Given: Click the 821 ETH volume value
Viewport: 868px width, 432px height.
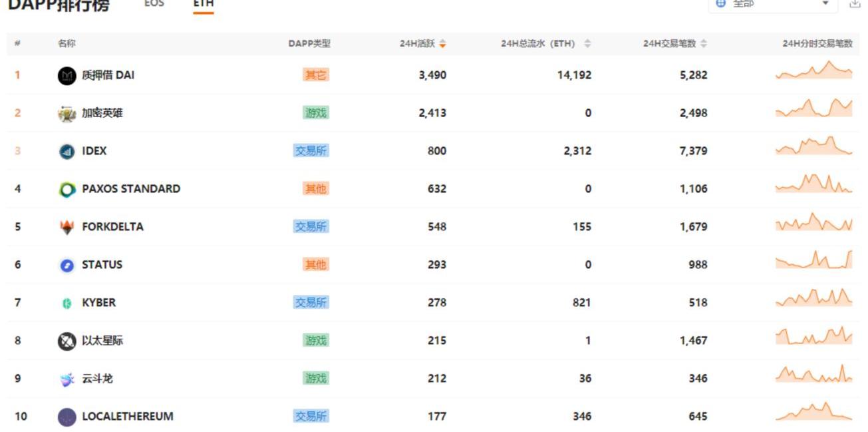Looking at the screenshot, I should [582, 303].
